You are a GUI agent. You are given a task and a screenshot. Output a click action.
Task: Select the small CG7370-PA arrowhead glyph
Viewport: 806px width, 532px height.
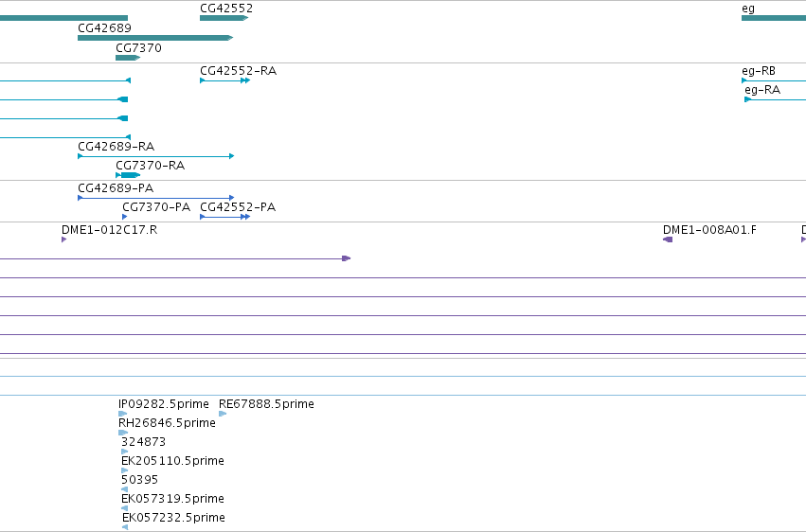tap(125, 217)
